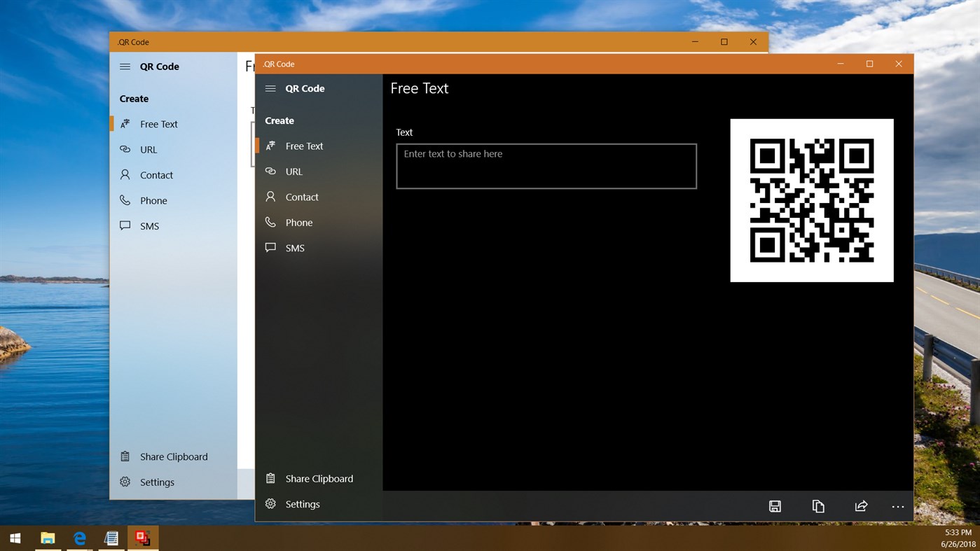Screen dimensions: 980x551
Task: Open the Settings page
Action: (x=302, y=504)
